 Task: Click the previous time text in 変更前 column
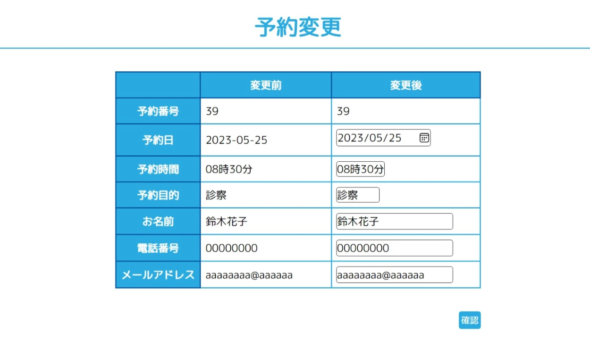[x=229, y=169]
